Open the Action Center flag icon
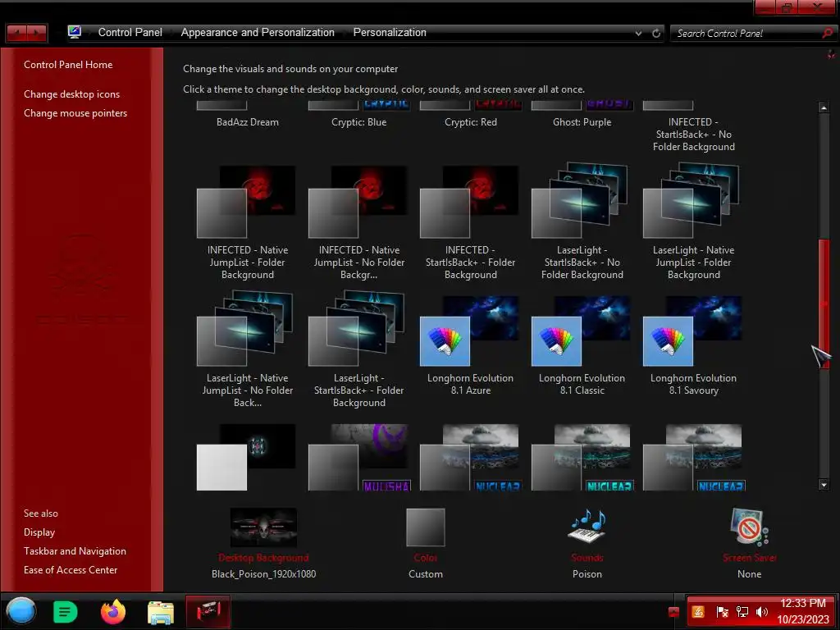This screenshot has height=630, width=840. (722, 612)
